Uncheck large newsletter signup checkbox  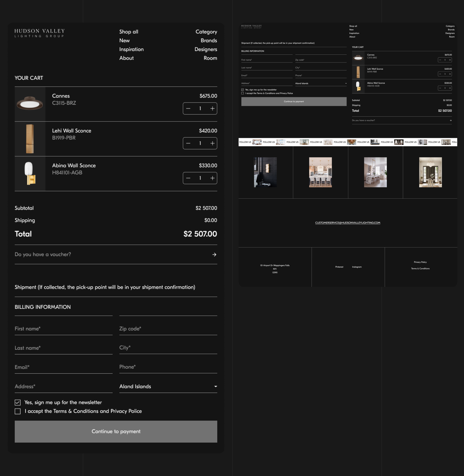18,403
